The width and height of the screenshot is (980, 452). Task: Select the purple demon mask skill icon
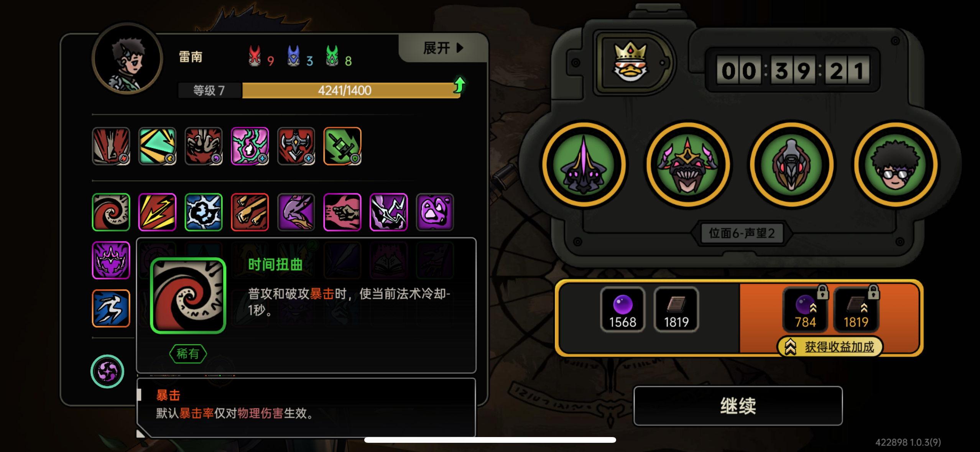point(111,260)
